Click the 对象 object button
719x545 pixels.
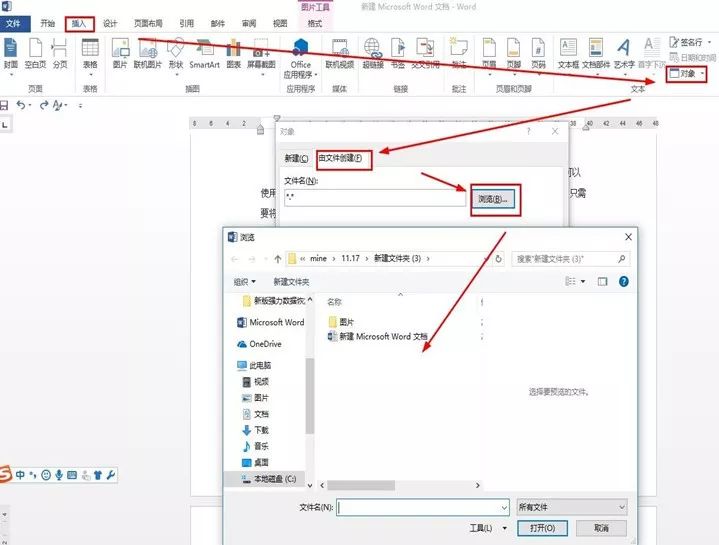(682, 74)
